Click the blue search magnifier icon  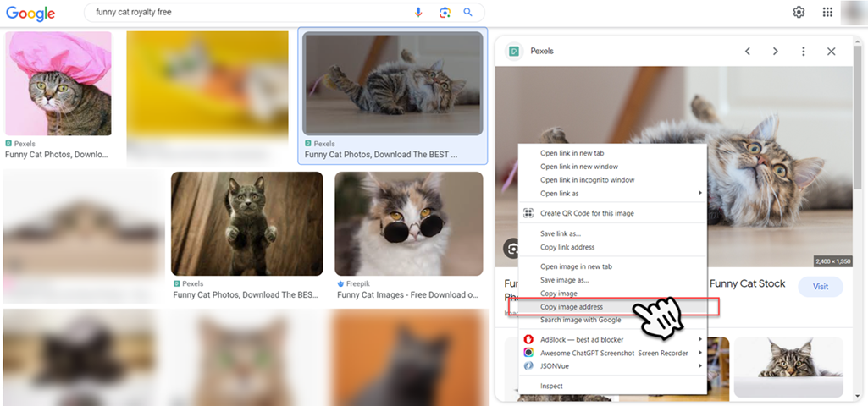pos(468,13)
